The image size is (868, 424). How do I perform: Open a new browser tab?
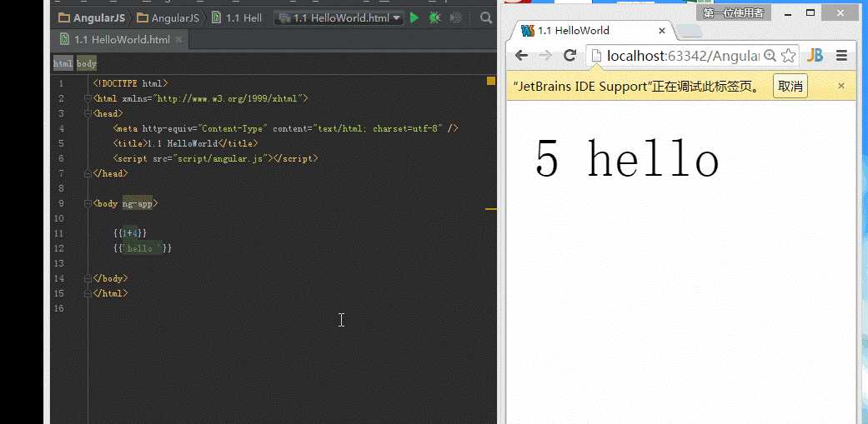(690, 32)
